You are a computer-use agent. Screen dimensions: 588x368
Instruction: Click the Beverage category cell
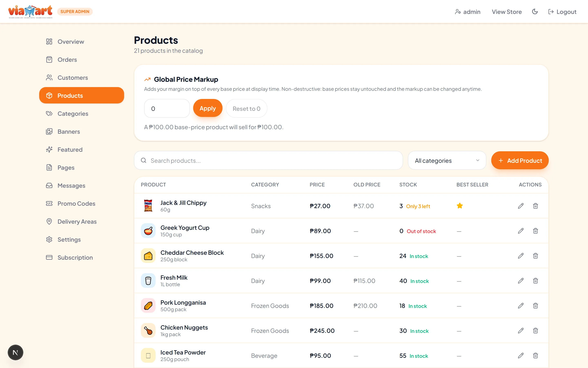[x=264, y=356]
